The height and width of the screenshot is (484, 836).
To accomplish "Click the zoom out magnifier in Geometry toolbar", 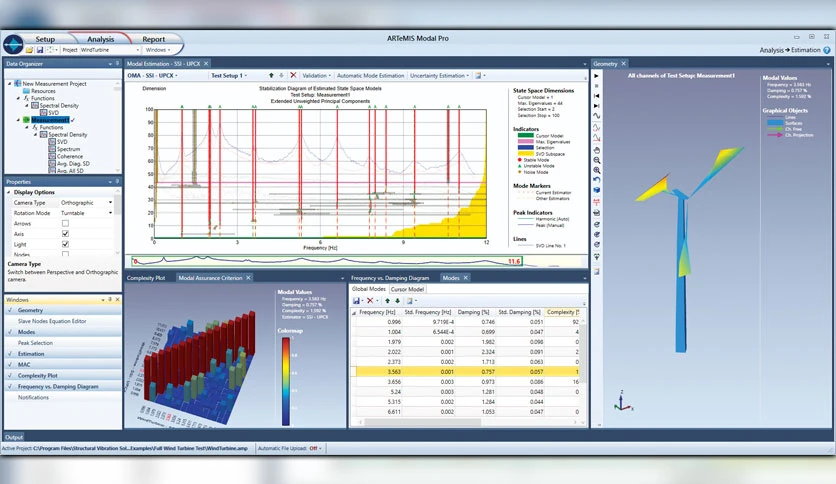I will point(597,160).
